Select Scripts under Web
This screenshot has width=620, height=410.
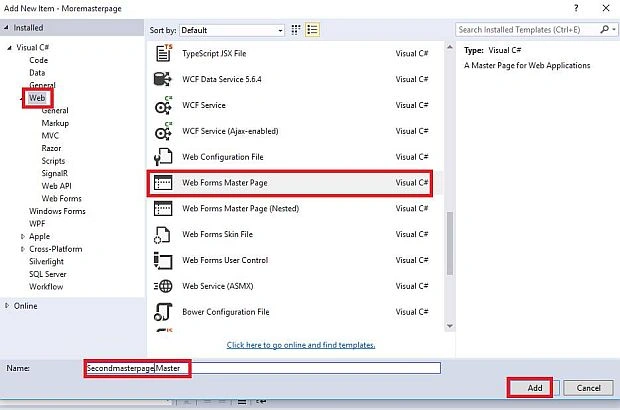click(53, 161)
